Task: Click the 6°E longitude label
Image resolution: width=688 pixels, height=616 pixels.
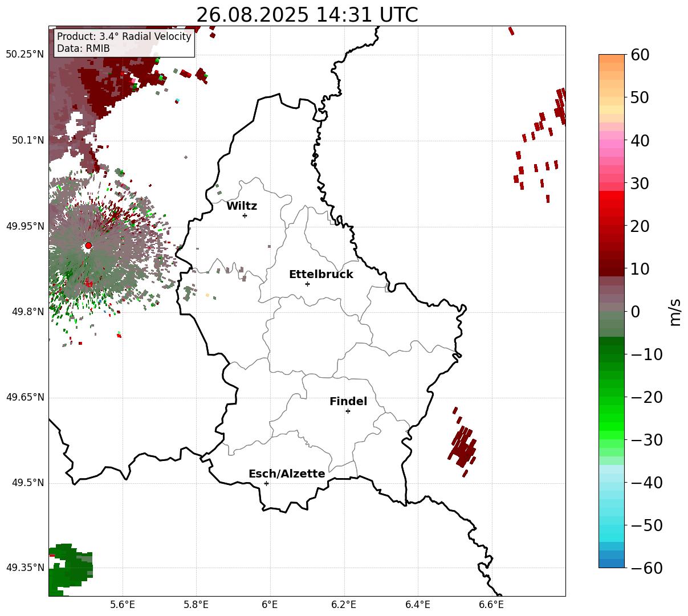Action: point(270,605)
